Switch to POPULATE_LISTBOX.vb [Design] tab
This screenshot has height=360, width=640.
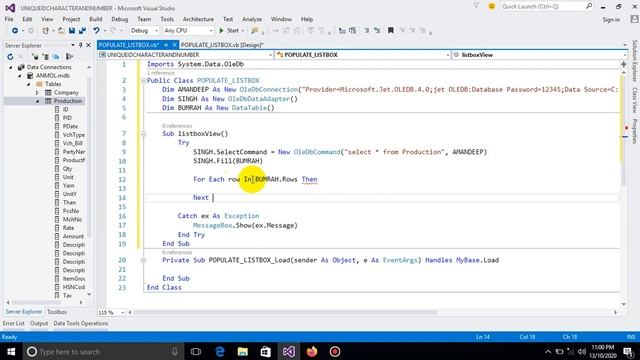click(222, 45)
